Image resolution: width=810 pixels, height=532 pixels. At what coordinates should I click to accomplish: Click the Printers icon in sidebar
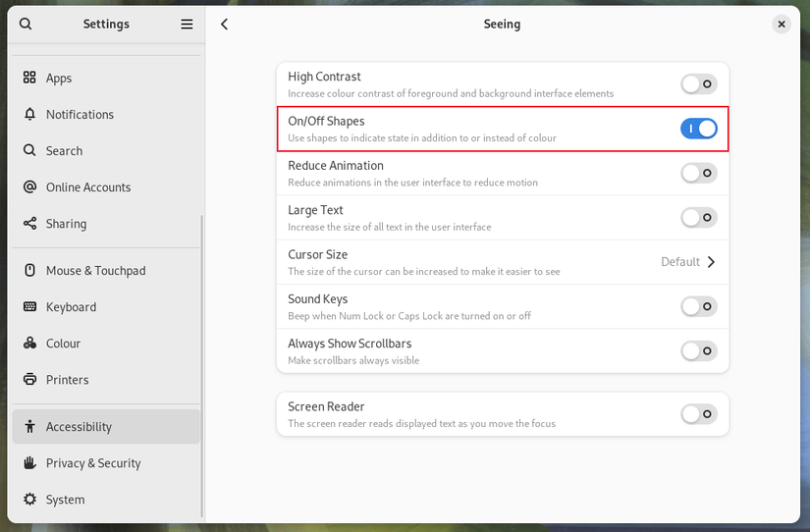(x=30, y=379)
